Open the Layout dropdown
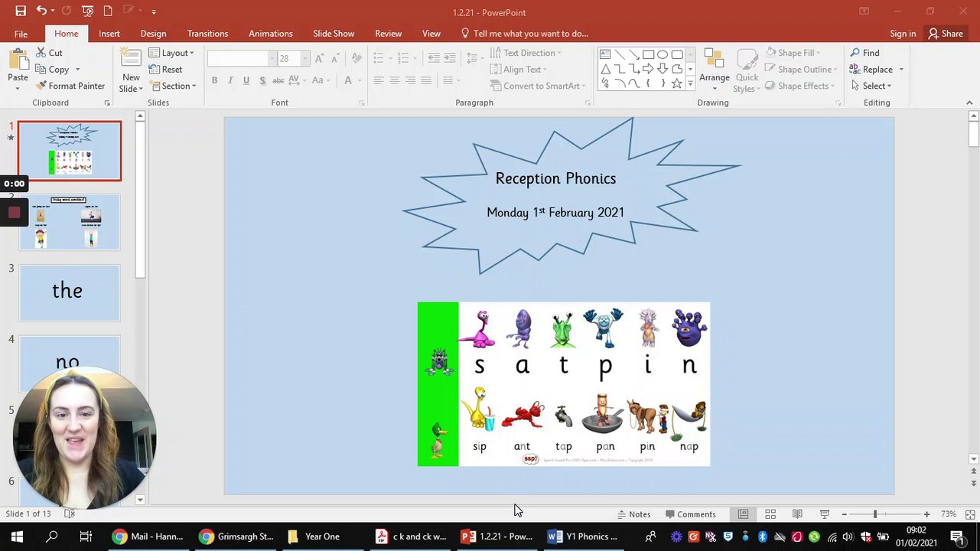 pyautogui.click(x=171, y=53)
